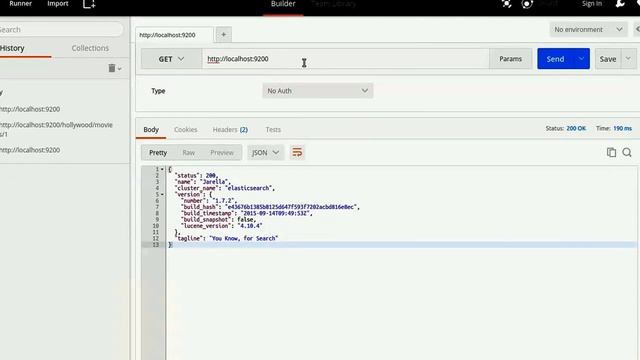This screenshot has width=640, height=360.
Task: Toggle line wrap in the response body
Action: [x=297, y=153]
